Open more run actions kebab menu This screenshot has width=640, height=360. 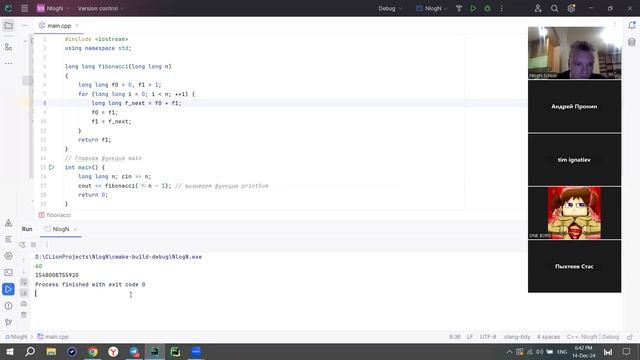502,8
